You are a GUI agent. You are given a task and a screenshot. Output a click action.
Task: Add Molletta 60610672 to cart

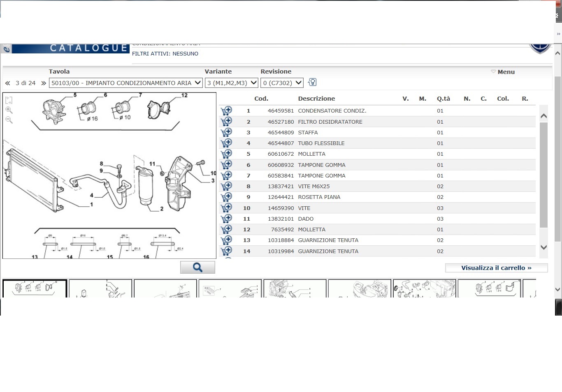(226, 154)
